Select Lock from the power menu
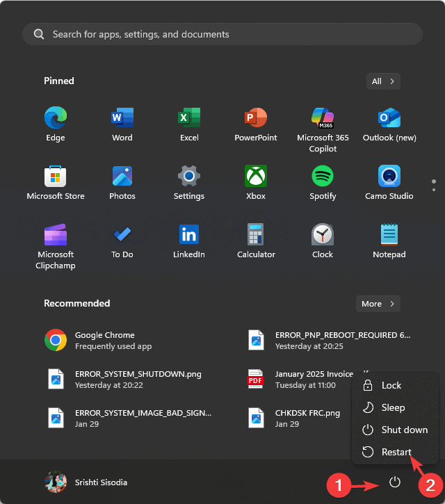Screen dimensions: 445x504 coord(395,385)
